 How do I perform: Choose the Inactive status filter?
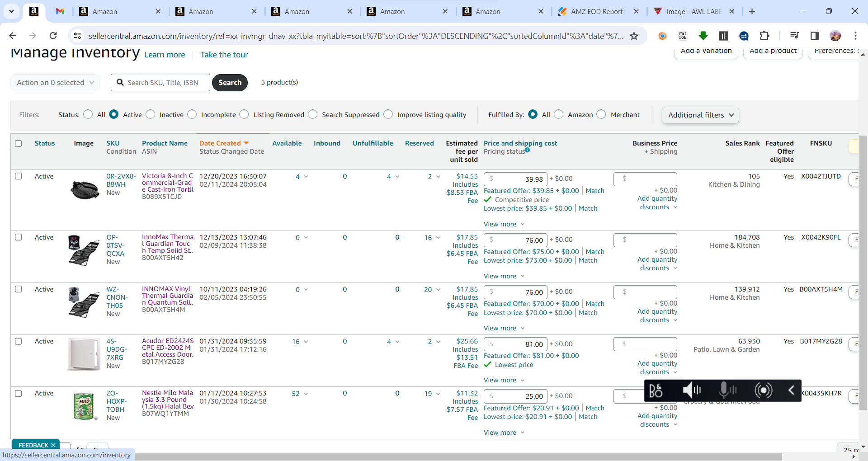(x=151, y=114)
